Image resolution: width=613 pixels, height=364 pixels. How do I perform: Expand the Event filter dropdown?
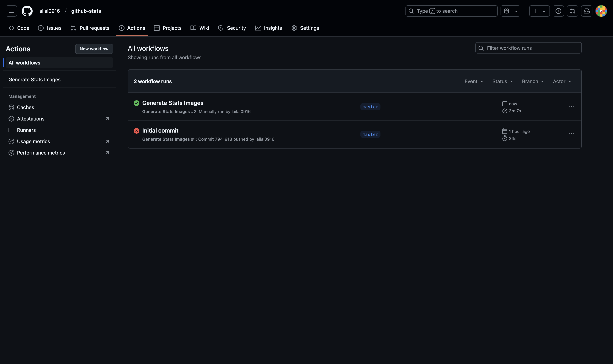[474, 82]
